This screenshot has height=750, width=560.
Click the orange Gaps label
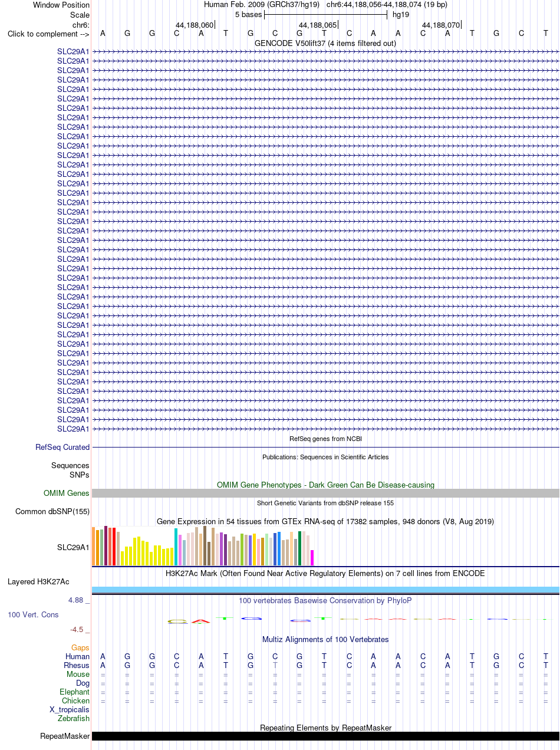pos(81,647)
